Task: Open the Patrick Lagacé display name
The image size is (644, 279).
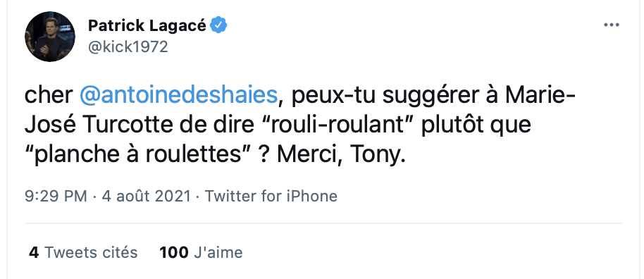Action: point(147,26)
